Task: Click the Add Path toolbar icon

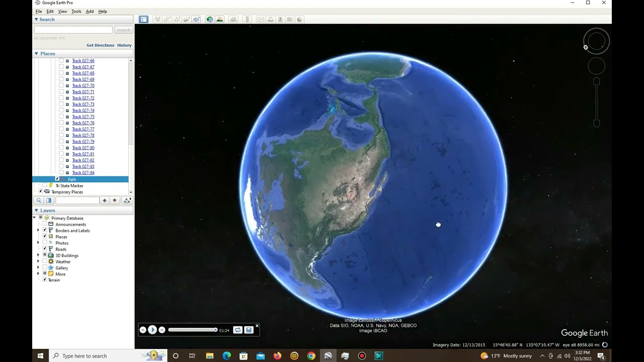Action: click(x=177, y=19)
